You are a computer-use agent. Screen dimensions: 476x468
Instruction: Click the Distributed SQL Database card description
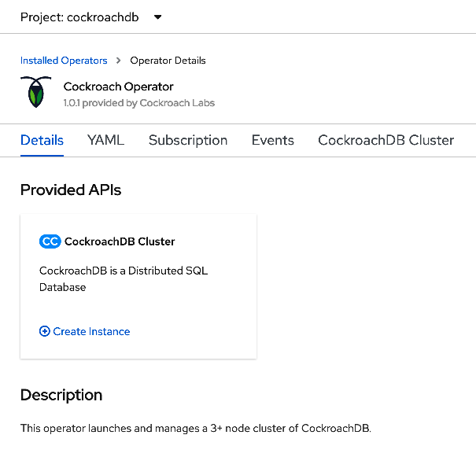[123, 278]
